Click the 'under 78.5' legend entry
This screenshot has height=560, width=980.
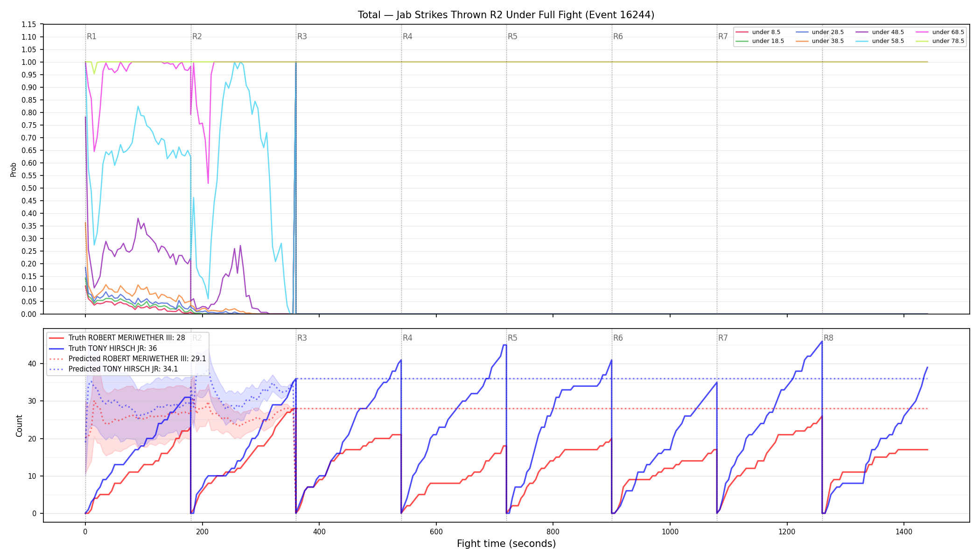tap(940, 41)
